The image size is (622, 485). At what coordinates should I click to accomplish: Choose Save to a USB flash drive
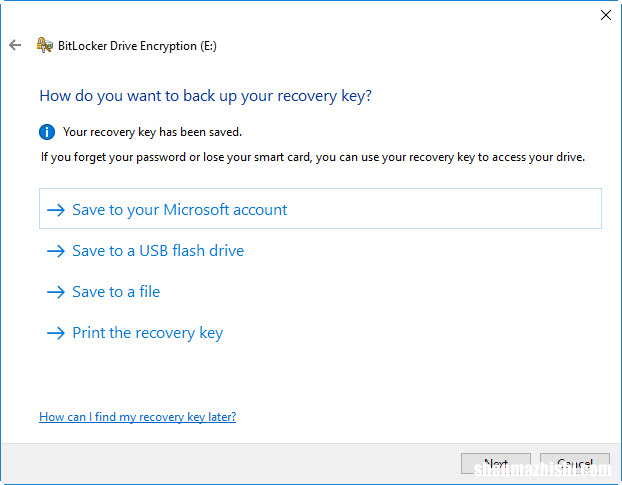pyautogui.click(x=158, y=251)
